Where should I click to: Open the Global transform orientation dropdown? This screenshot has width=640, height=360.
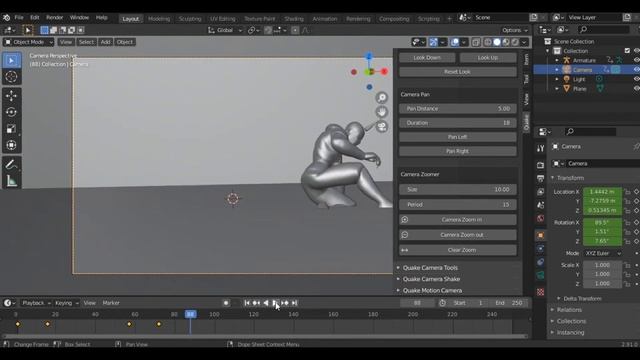[x=224, y=30]
